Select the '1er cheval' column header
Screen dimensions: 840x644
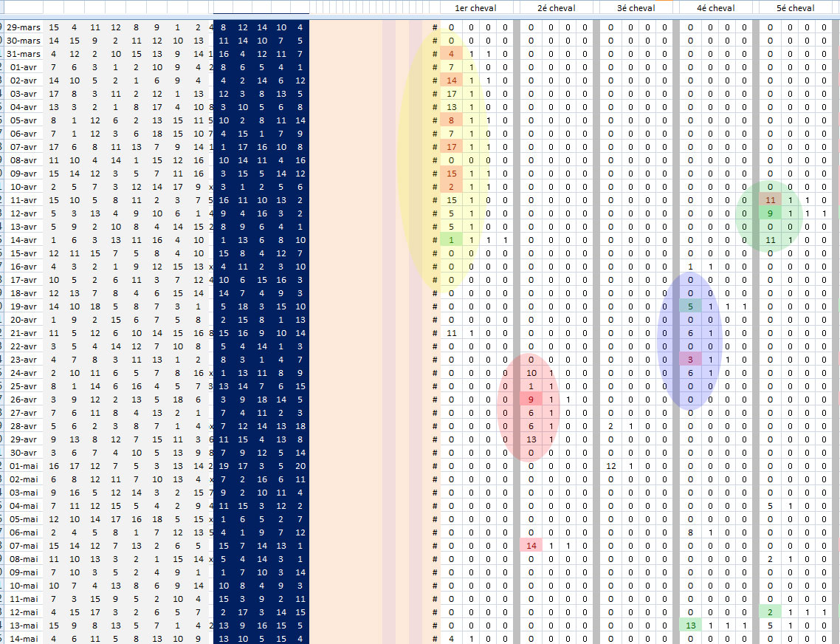(475, 8)
